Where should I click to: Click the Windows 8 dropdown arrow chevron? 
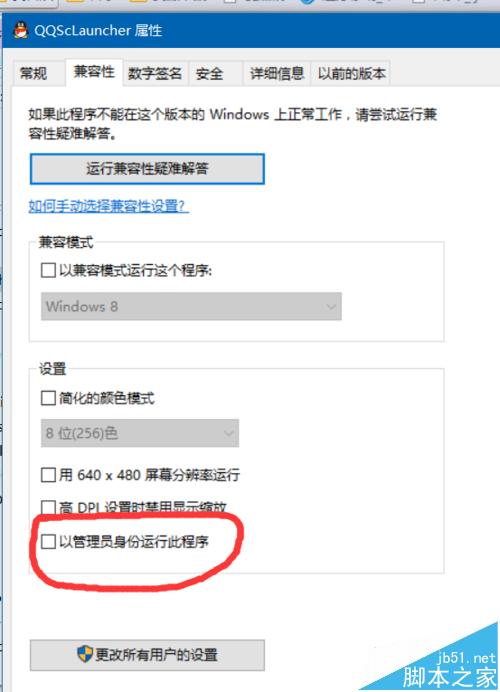click(x=331, y=306)
